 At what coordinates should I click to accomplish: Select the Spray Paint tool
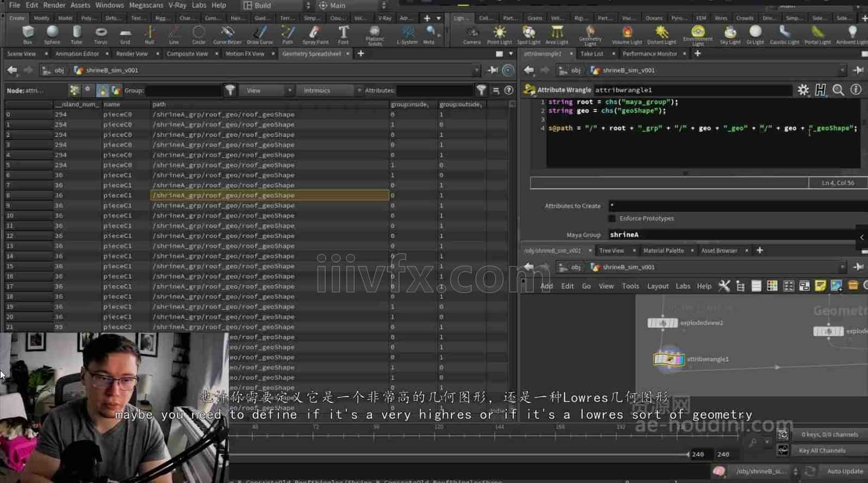tap(315, 35)
